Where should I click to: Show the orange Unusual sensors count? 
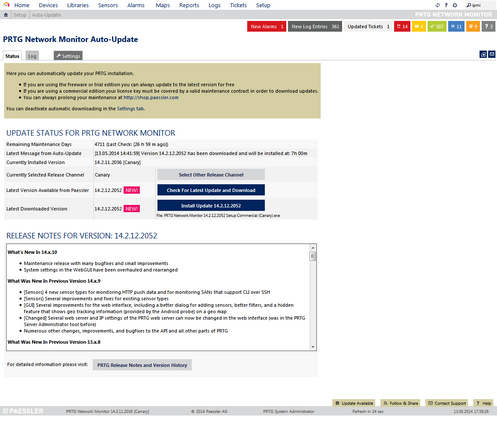pyautogui.click(x=473, y=27)
